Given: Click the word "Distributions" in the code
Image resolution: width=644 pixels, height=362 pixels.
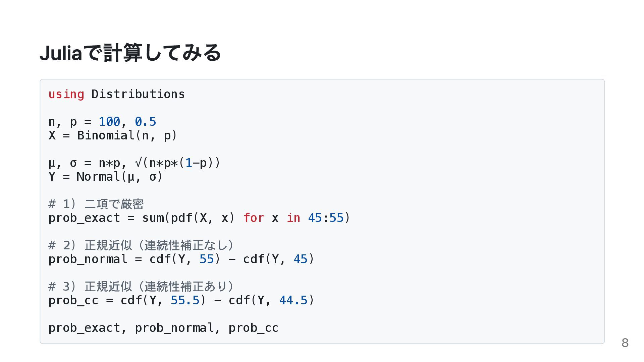Looking at the screenshot, I should (x=138, y=94).
